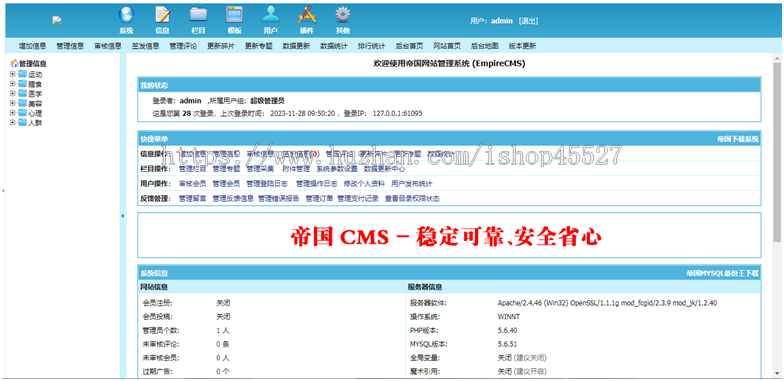Image resolution: width=784 pixels, height=381 pixels.
Task: Expand the 运动 tree node
Action: coord(12,74)
